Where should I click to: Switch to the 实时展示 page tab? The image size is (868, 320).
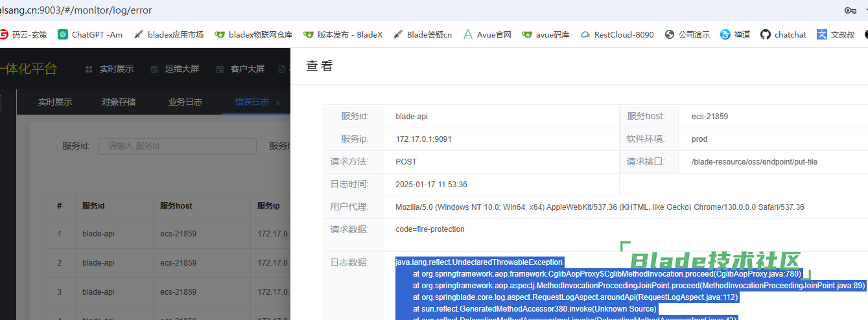pos(55,102)
